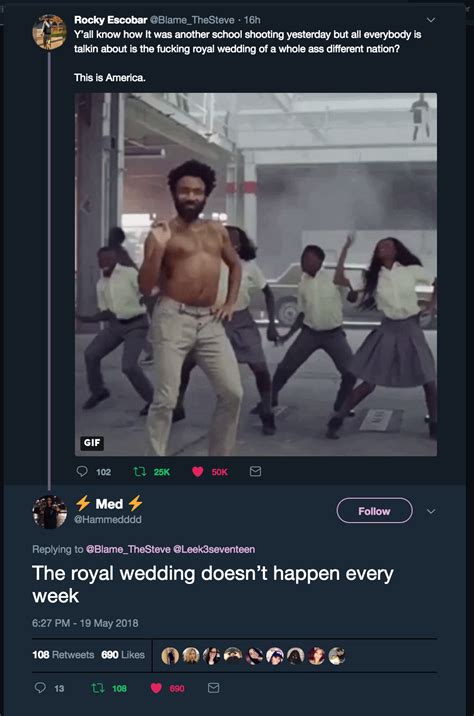Like the tweet with 50K likes
474x716 pixels.
point(198,471)
